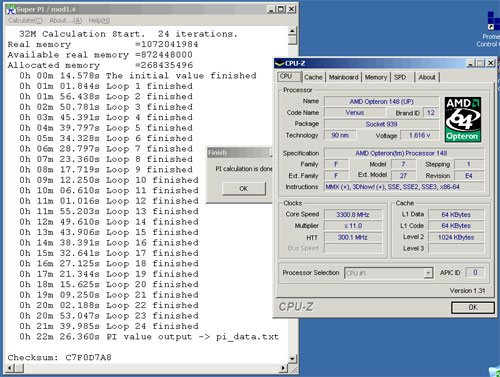Screen dimensions: 500x377
Task: Click Super PI vertical scroll down arrow
Action: click(292, 359)
